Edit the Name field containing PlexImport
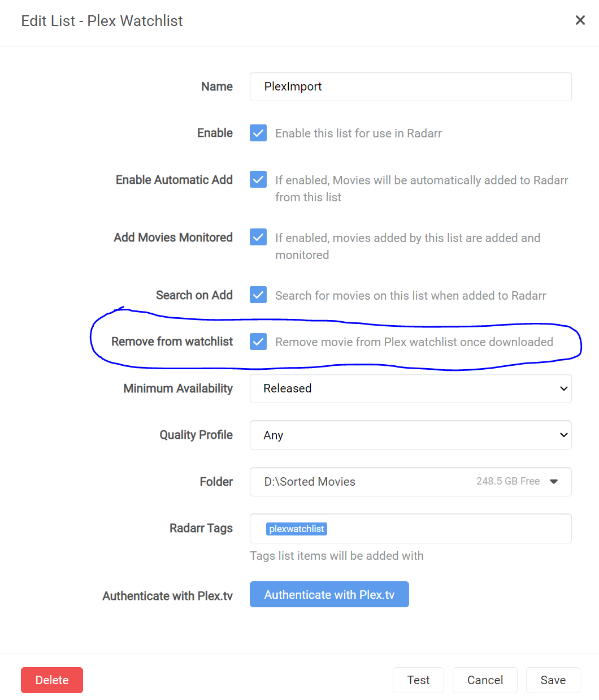The width and height of the screenshot is (599, 700). 410,87
